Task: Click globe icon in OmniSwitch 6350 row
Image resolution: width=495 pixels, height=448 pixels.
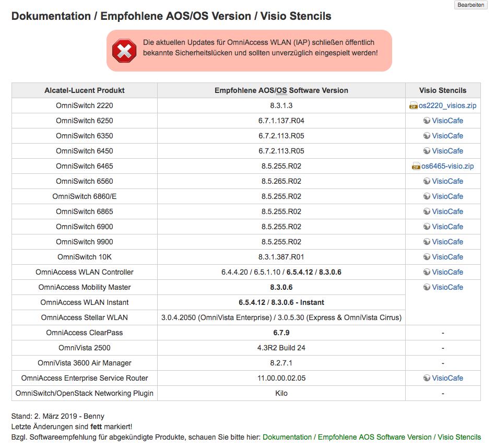Action: tap(427, 136)
